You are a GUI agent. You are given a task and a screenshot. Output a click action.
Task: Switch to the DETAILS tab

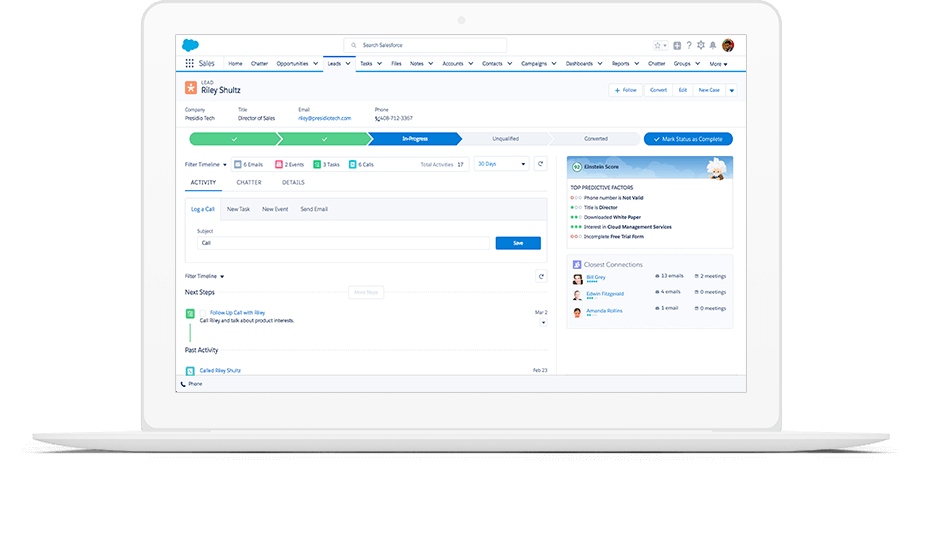(293, 182)
